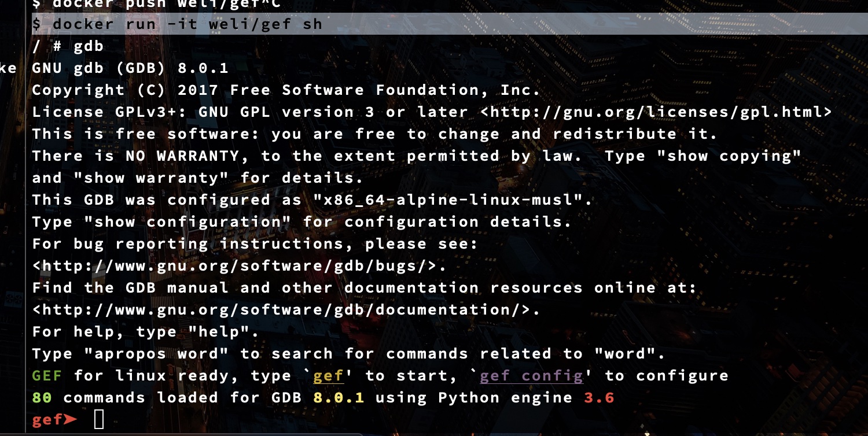Click the 'Find the GDB manual' line
The height and width of the screenshot is (436, 868).
pos(365,288)
